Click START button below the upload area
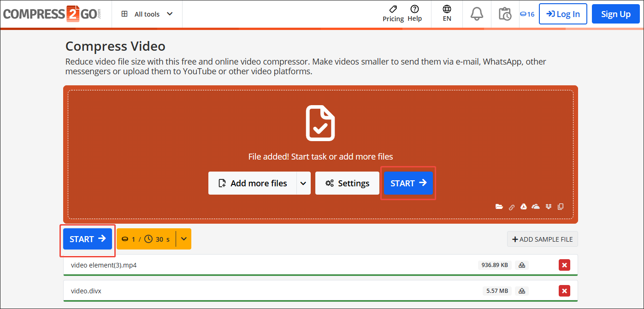Screen dimensions: 644x309 coord(88,239)
